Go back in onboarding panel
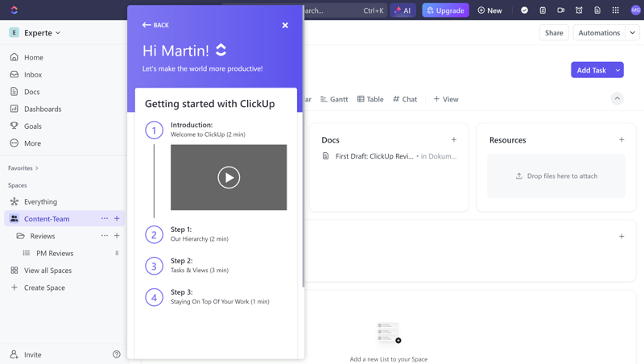This screenshot has height=364, width=644. coord(155,25)
